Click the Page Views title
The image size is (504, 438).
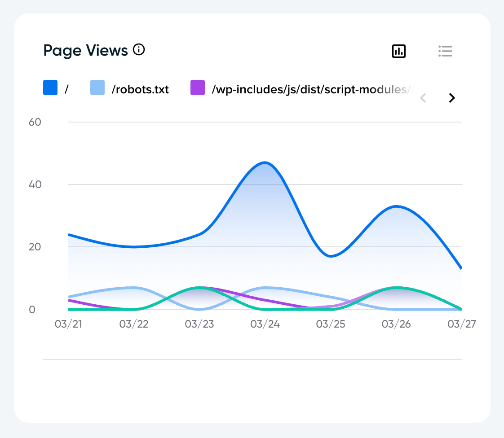85,51
